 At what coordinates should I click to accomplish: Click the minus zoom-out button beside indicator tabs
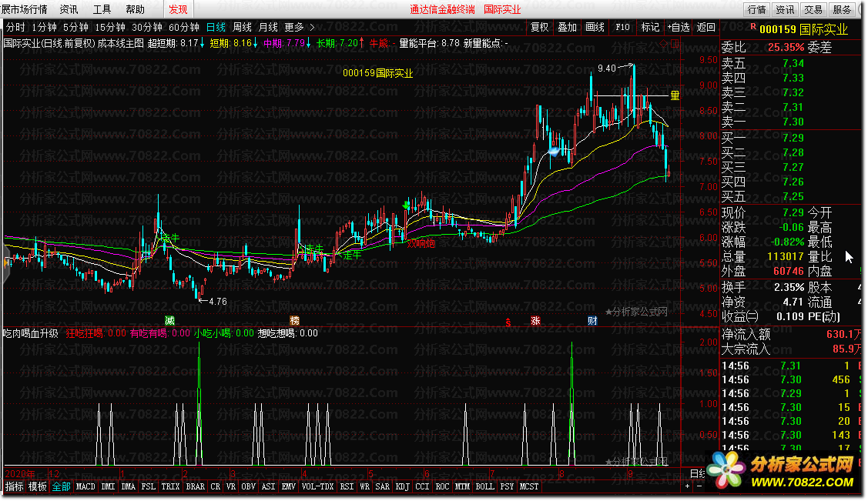pyautogui.click(x=699, y=486)
